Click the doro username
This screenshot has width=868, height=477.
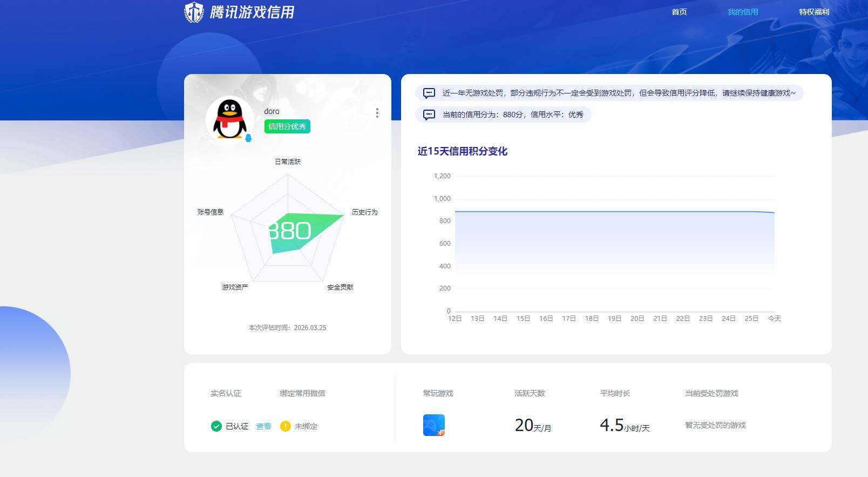pyautogui.click(x=272, y=111)
